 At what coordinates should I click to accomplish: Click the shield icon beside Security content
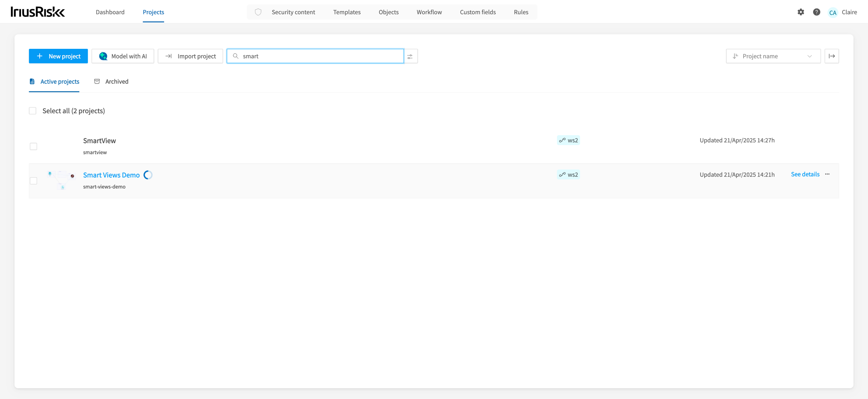(258, 12)
